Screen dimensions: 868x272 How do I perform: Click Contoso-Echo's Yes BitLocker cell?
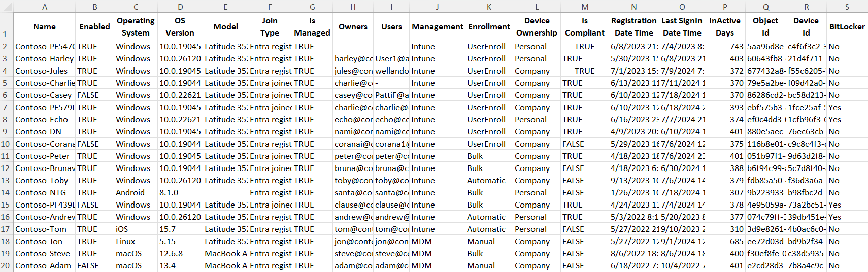(x=847, y=119)
